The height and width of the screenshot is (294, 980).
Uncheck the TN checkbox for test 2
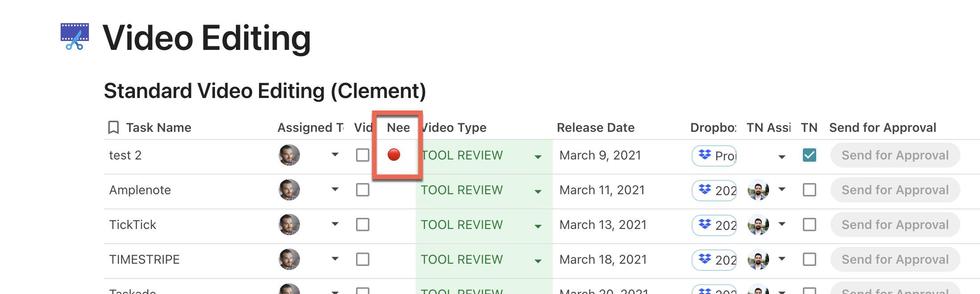(810, 155)
